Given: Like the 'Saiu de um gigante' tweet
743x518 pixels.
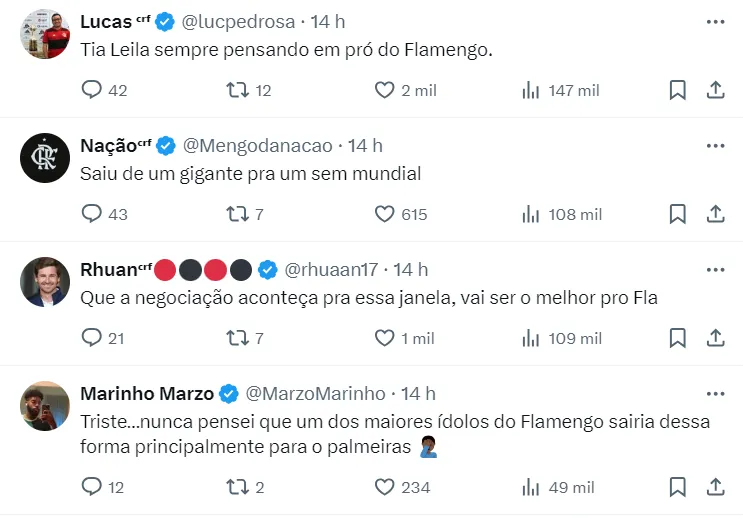Looking at the screenshot, I should coord(385,214).
